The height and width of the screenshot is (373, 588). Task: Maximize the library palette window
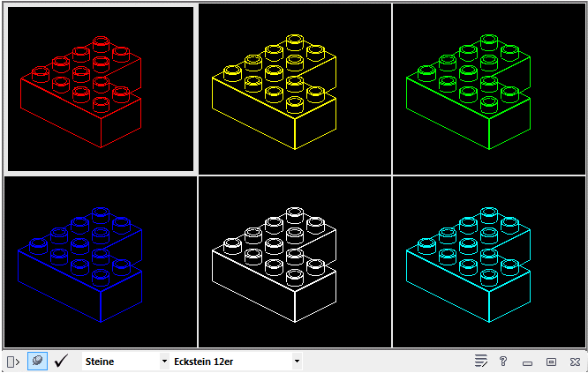point(551,362)
